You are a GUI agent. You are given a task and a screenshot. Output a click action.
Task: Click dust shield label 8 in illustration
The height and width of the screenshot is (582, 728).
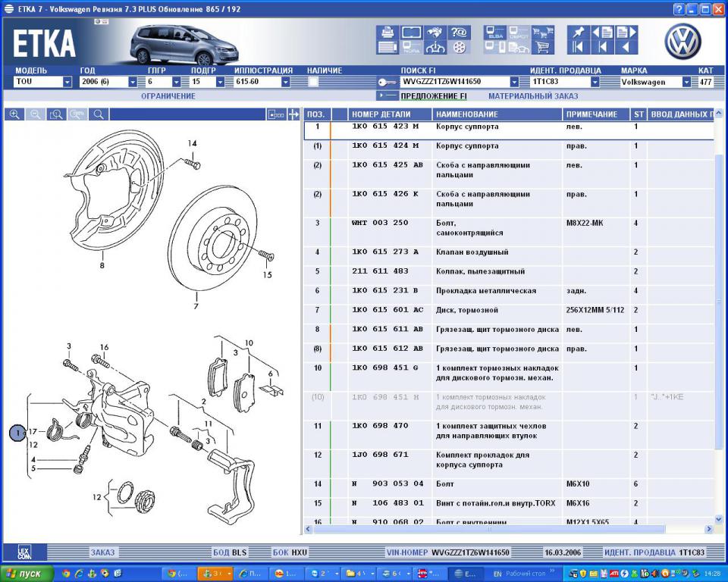coord(102,265)
